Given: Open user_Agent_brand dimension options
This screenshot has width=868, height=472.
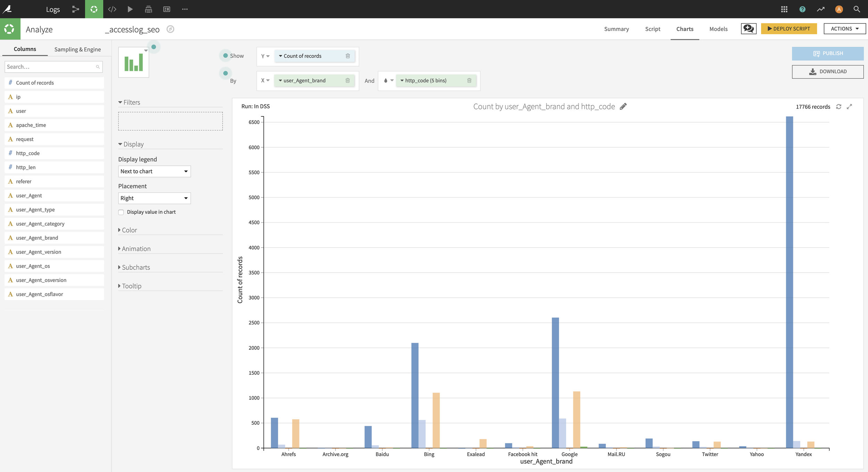Looking at the screenshot, I should click(281, 81).
